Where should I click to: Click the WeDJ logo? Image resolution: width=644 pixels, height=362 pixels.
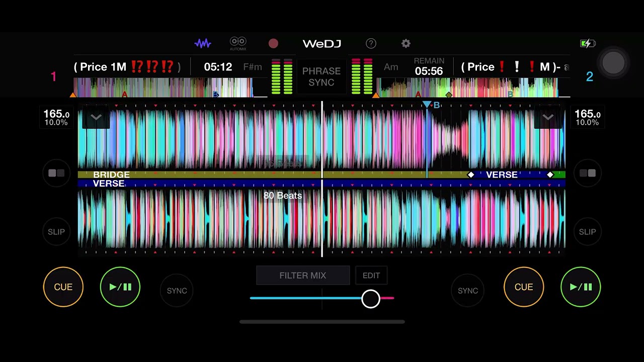tap(322, 44)
